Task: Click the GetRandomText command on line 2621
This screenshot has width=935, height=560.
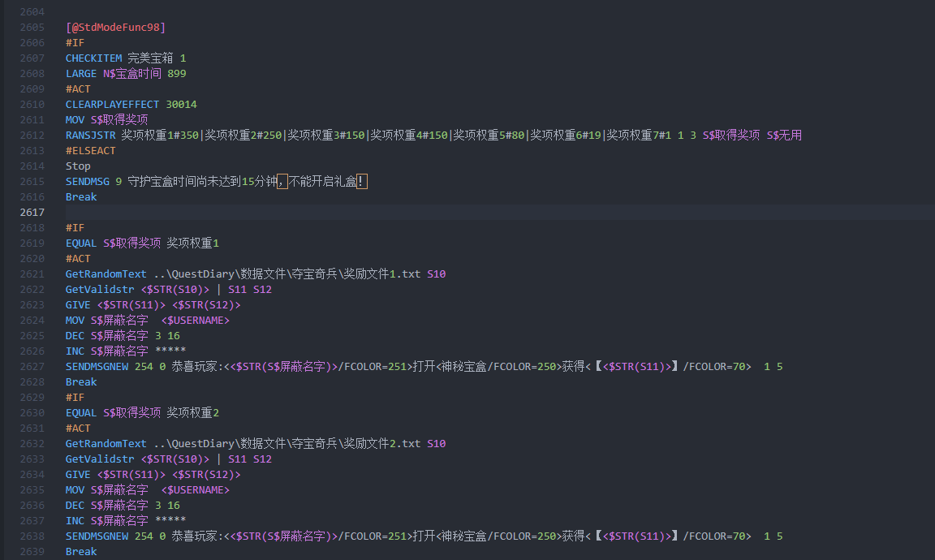Action: 105,274
